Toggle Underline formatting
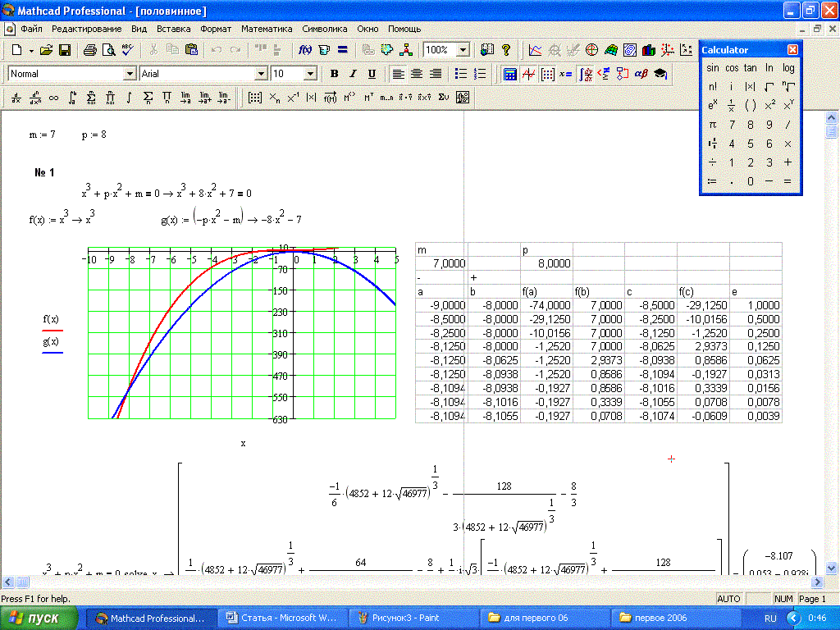Image resolution: width=840 pixels, height=630 pixels. tap(372, 74)
